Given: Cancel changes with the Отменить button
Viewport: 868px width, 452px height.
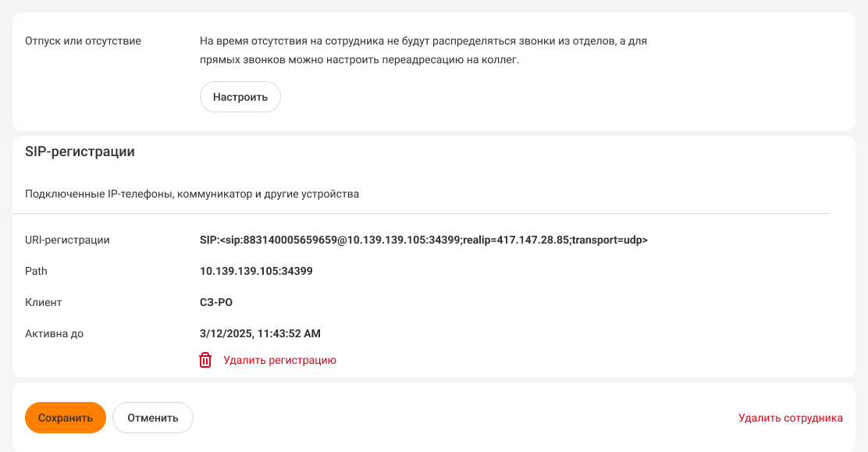Looking at the screenshot, I should (x=153, y=418).
